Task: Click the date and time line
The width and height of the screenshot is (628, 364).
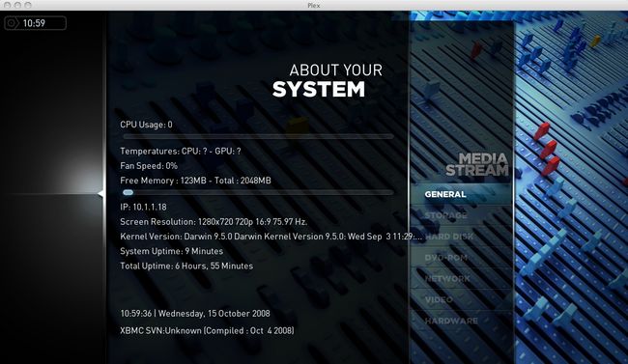Action: [195, 314]
